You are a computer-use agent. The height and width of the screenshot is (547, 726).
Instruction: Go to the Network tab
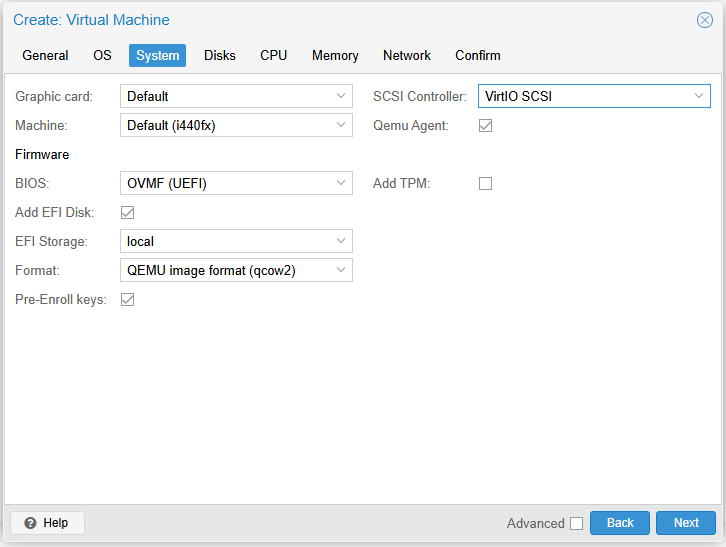click(x=407, y=56)
